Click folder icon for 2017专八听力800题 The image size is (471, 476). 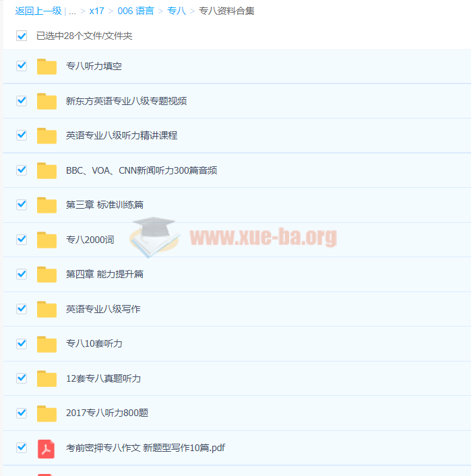pyautogui.click(x=46, y=413)
